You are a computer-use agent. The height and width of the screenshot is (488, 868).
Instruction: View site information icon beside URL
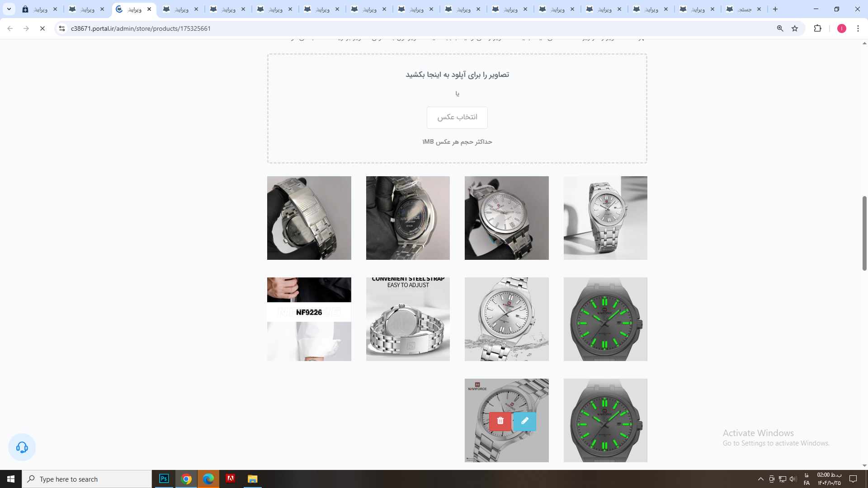(x=62, y=28)
